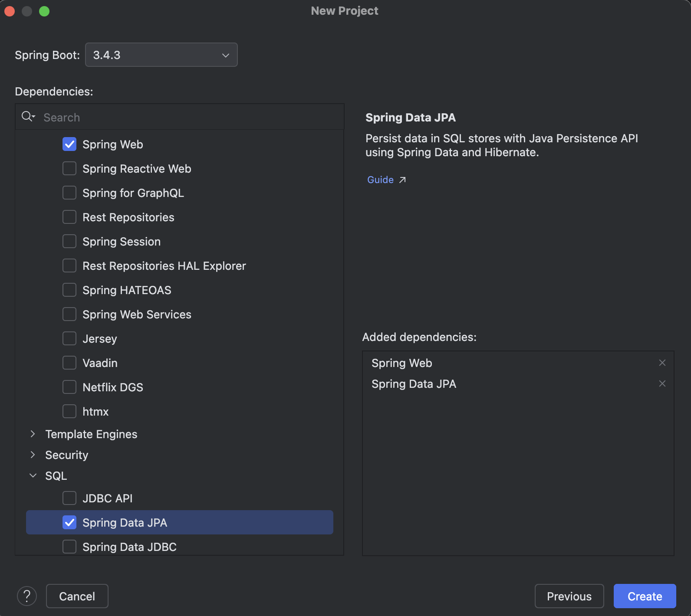
Task: Click the Security group label
Action: click(66, 455)
